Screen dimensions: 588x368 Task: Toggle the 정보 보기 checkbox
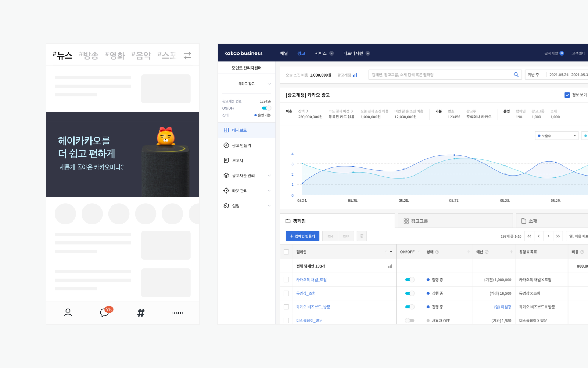pos(567,95)
